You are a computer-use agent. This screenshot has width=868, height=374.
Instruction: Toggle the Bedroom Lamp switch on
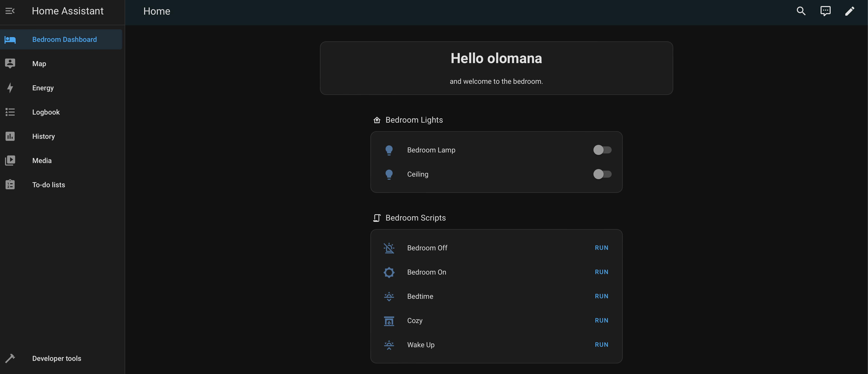602,150
